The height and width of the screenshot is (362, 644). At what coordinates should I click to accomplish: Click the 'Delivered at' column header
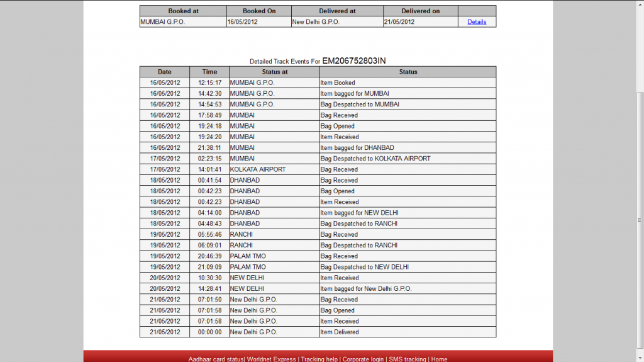pos(337,11)
